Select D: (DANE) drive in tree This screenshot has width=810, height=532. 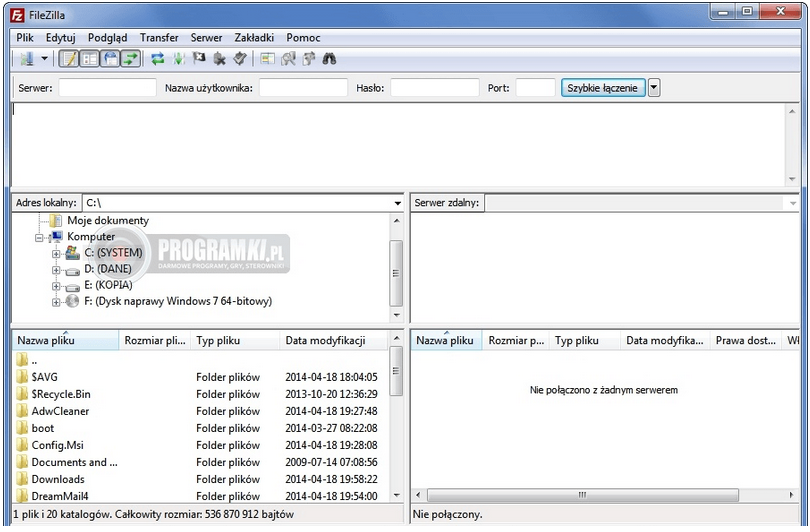click(108, 269)
